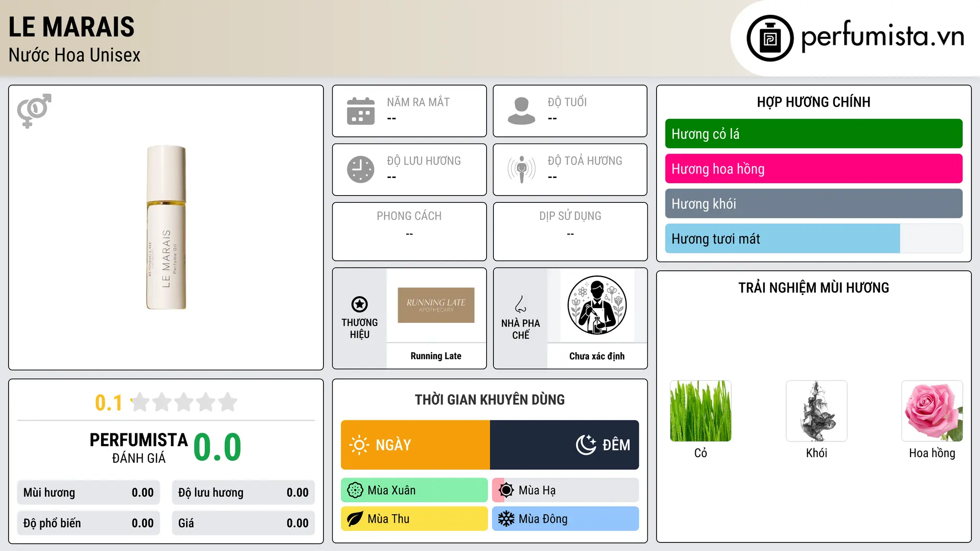Click the NHÀ PHA CHẾ label
Viewport: 980px width, 551px height.
[x=521, y=329]
